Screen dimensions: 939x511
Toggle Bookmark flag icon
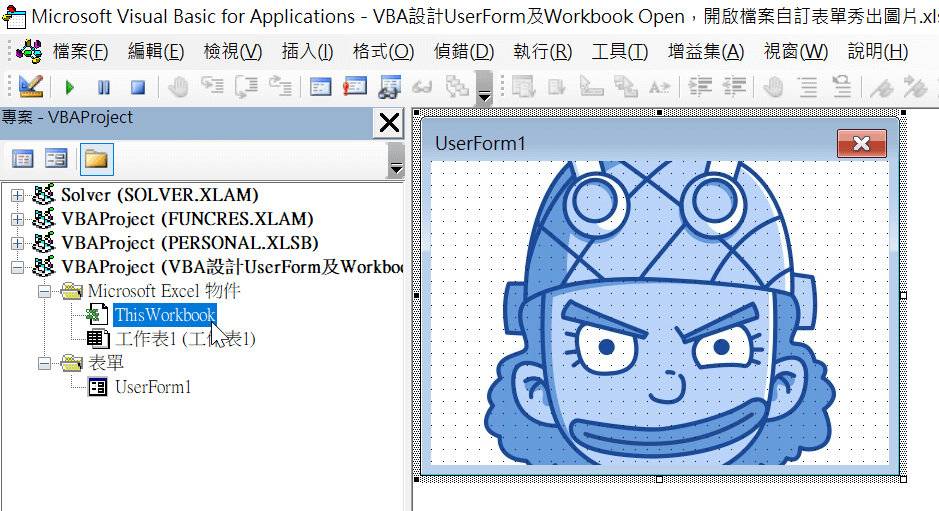pos(881,87)
